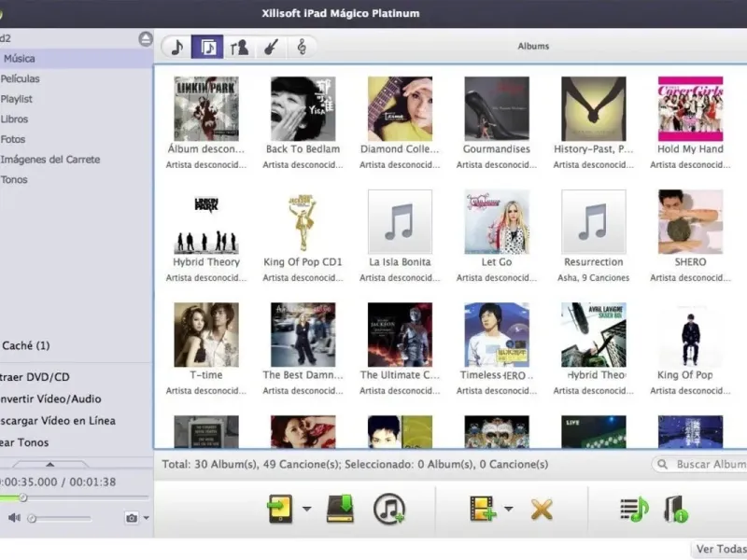The width and height of the screenshot is (747, 560).
Task: Open the add files dropdown arrow
Action: pos(509,509)
